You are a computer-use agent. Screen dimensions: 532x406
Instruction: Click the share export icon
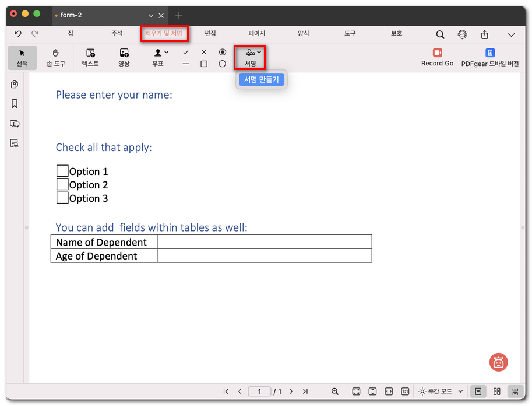click(x=484, y=35)
